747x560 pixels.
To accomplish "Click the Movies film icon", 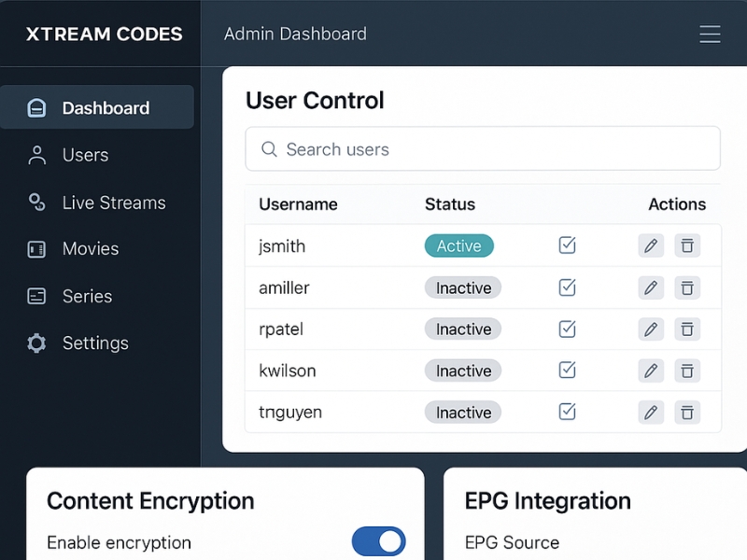I will click(x=36, y=249).
